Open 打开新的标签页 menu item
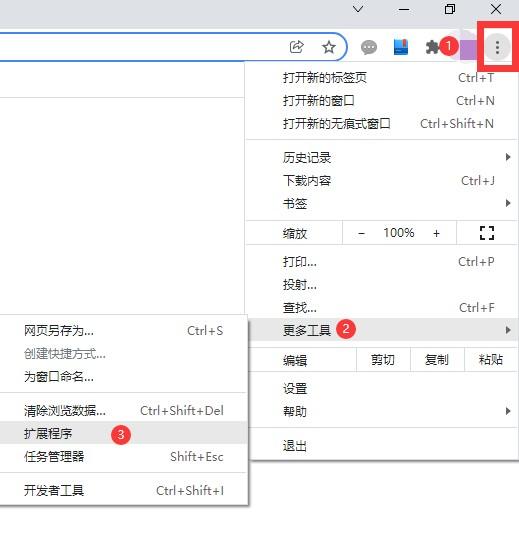519x538 pixels. [x=381, y=78]
